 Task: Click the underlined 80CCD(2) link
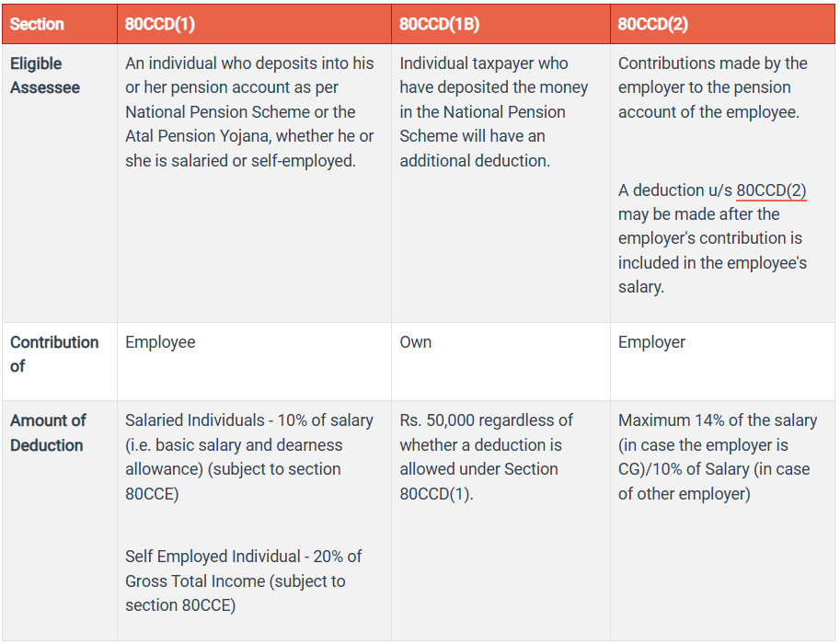click(771, 190)
